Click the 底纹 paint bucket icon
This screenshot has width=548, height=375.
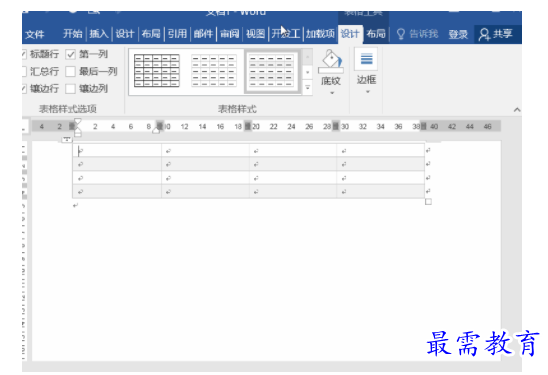coord(331,61)
